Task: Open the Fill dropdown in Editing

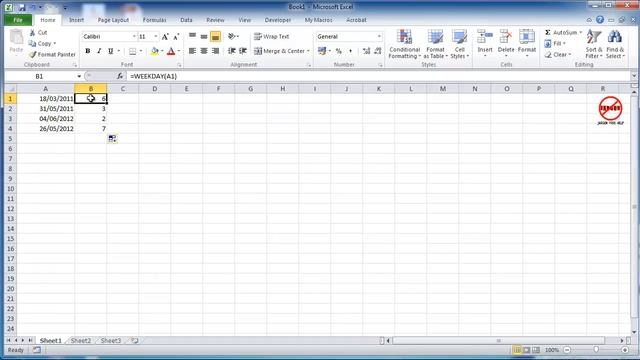Action: pos(555,43)
